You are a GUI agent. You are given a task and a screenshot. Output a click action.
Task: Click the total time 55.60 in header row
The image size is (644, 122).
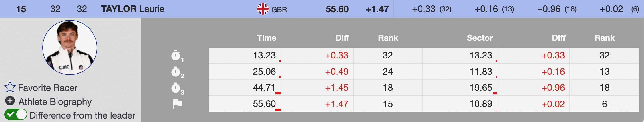(x=337, y=9)
